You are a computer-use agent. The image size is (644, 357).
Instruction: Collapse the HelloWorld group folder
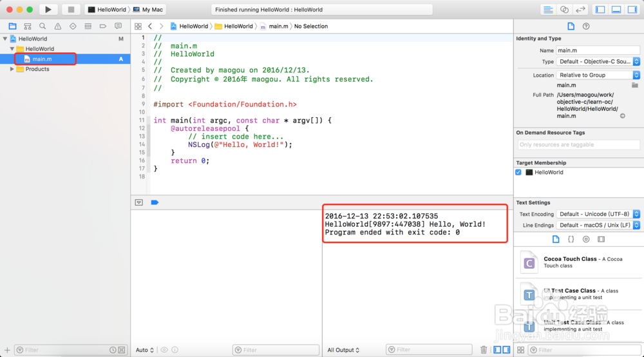coord(12,49)
